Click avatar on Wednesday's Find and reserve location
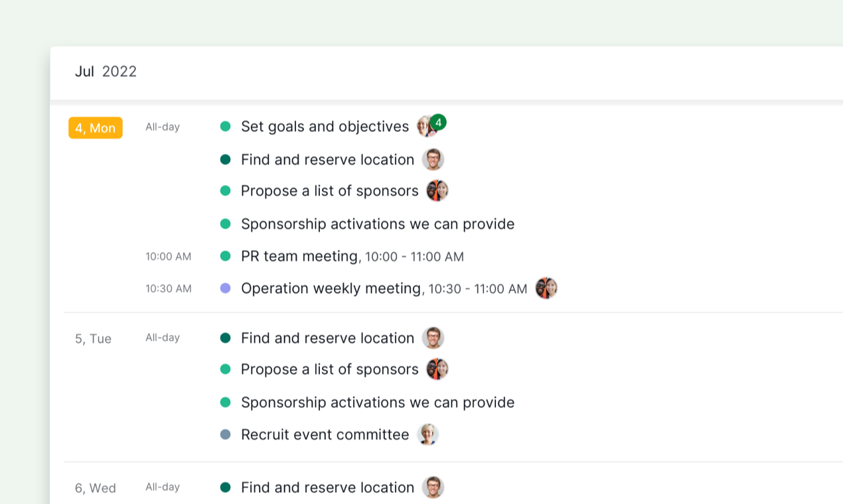843x504 pixels. tap(433, 487)
